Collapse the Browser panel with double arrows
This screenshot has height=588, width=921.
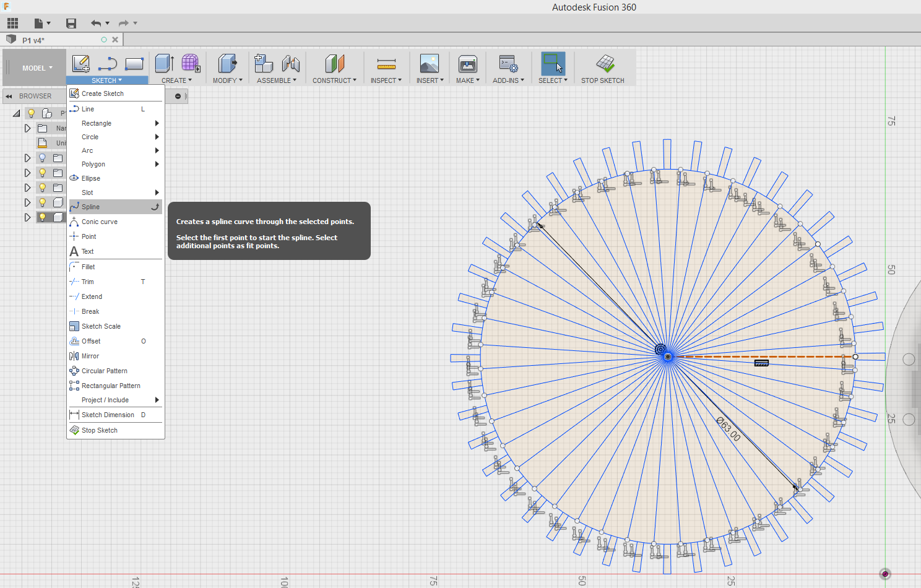coord(9,96)
